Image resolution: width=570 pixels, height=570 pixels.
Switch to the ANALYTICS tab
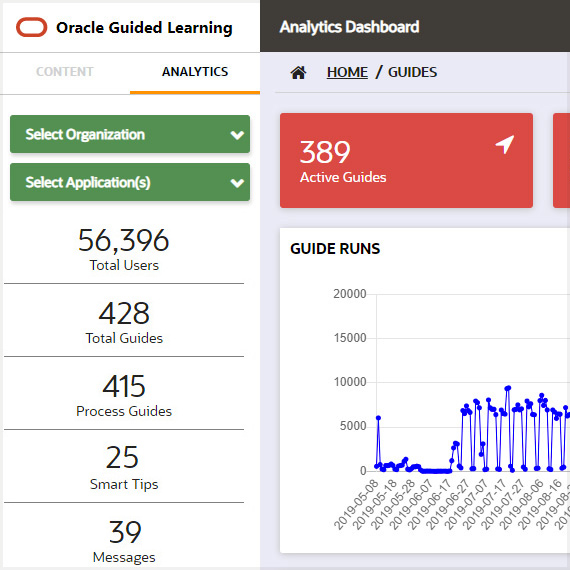[x=195, y=72]
